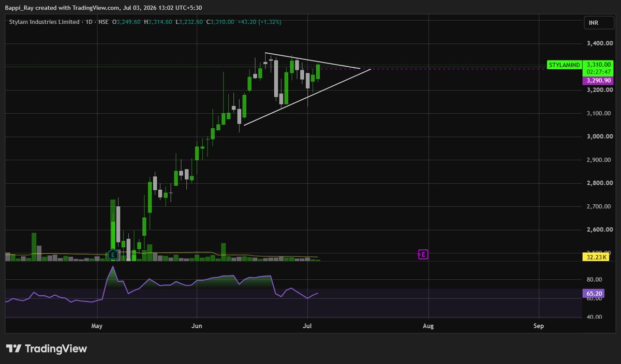Viewport: 621px width, 364px height.
Task: Click the 2,700.00 price axis label
Action: tap(599, 206)
